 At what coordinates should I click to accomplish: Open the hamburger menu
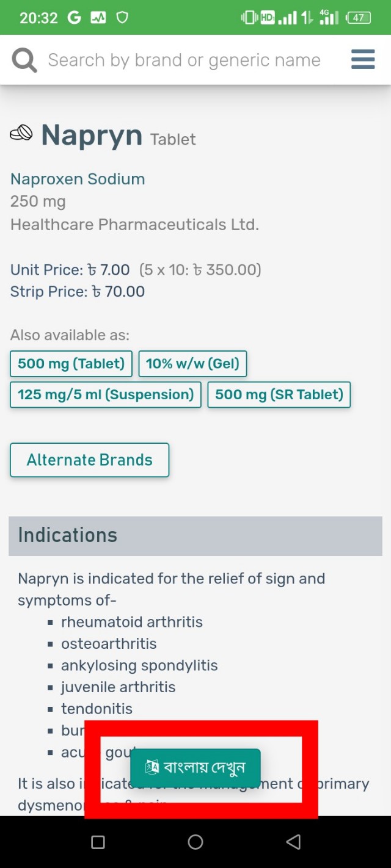click(x=363, y=60)
